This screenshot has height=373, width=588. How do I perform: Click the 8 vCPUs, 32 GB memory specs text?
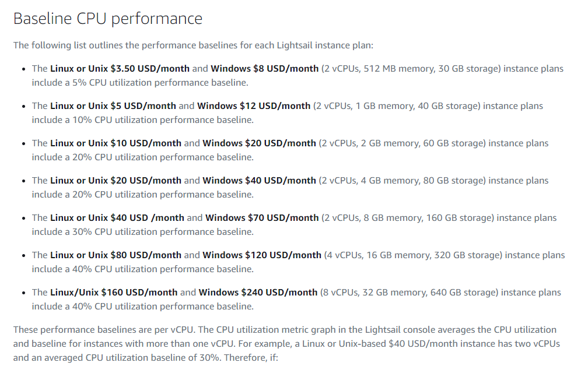(x=373, y=293)
